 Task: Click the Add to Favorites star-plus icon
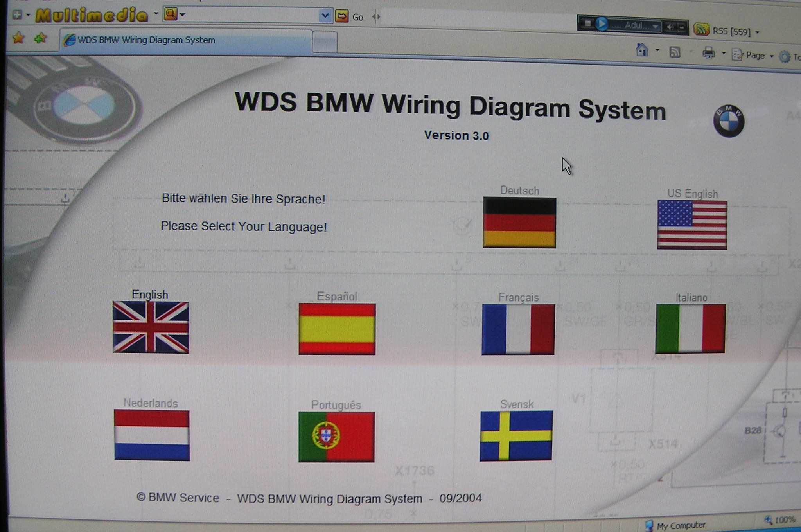[x=40, y=38]
